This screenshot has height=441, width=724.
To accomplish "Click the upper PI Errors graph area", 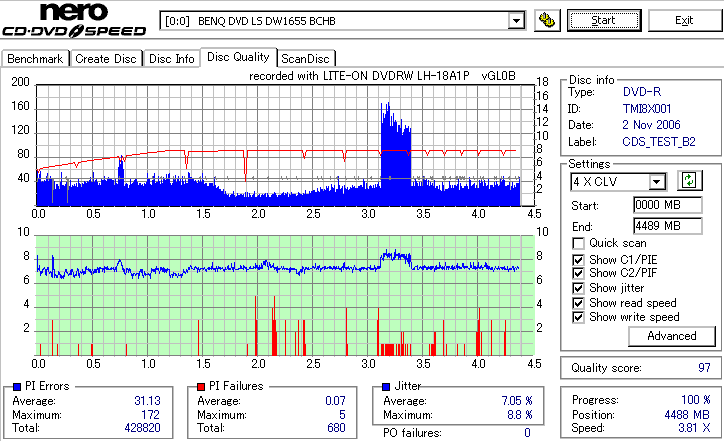I will (285, 145).
